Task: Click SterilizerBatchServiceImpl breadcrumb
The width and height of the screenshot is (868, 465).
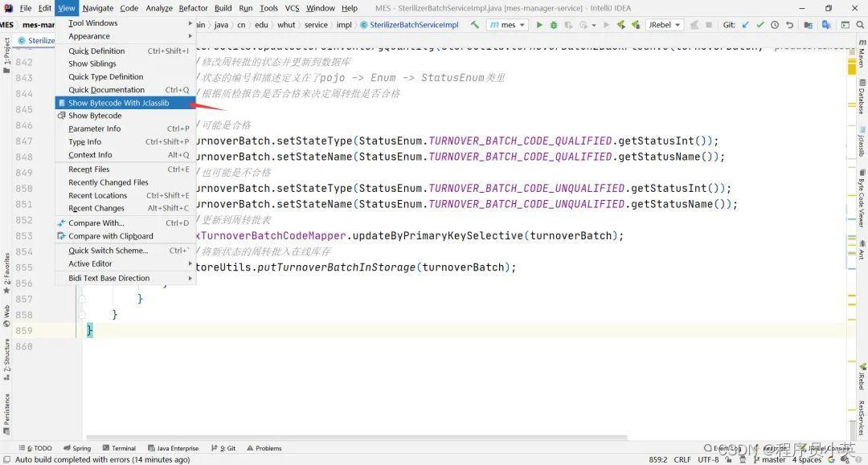Action: [410, 25]
